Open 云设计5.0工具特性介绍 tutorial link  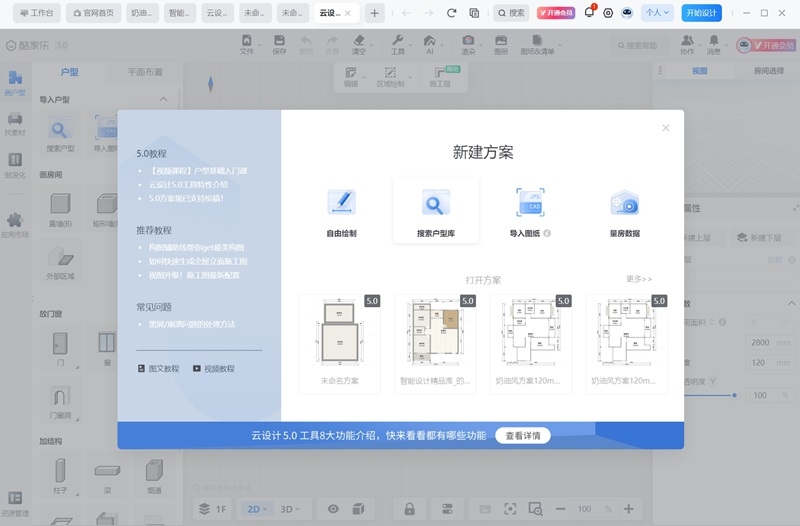[x=188, y=184]
